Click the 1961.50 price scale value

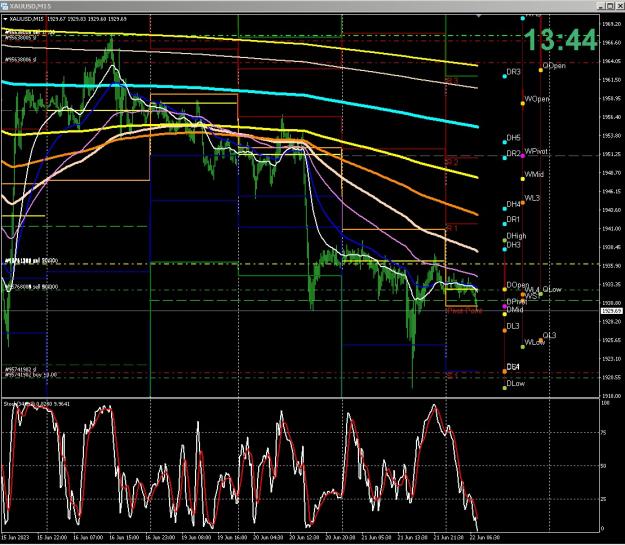click(611, 80)
